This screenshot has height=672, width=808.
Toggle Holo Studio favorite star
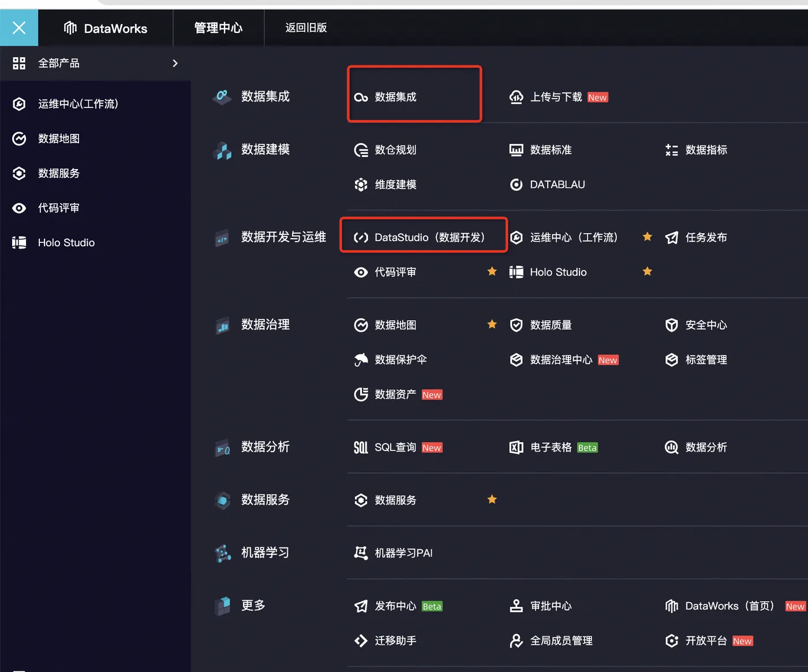click(648, 271)
